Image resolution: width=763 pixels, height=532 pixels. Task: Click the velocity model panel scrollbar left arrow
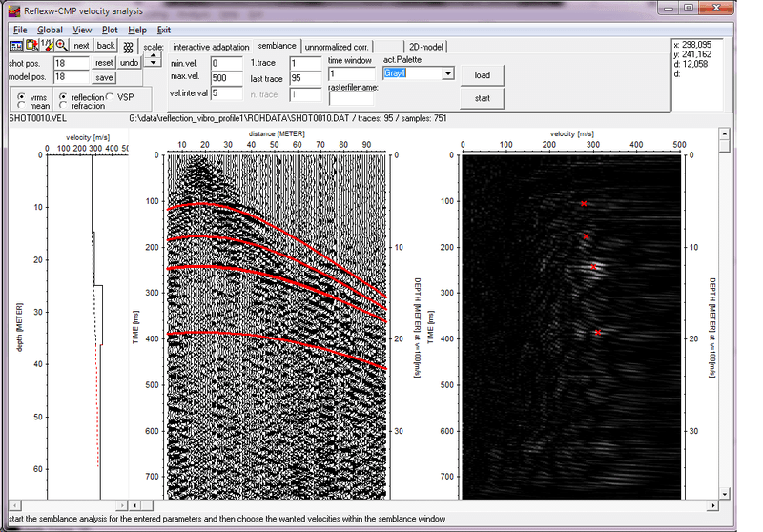click(x=14, y=505)
